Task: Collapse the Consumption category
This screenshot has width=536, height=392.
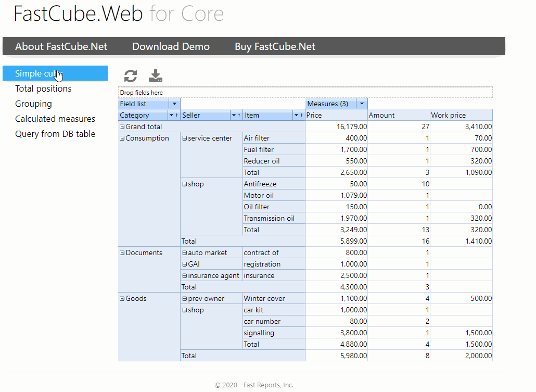Action: [122, 138]
